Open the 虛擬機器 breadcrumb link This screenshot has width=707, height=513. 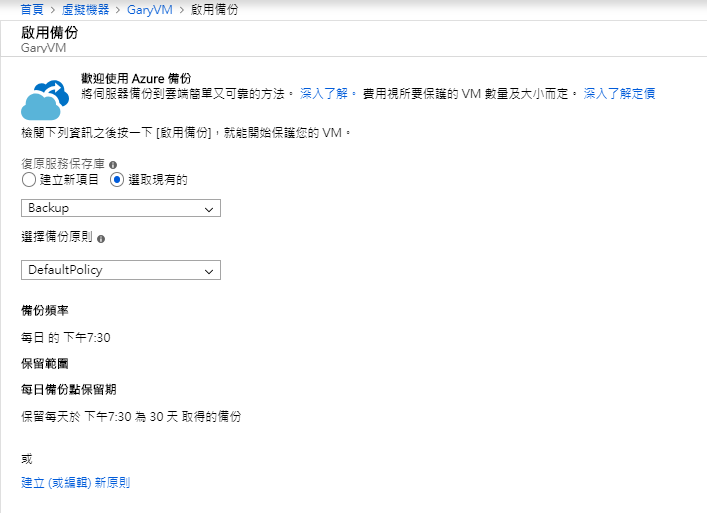pyautogui.click(x=85, y=9)
